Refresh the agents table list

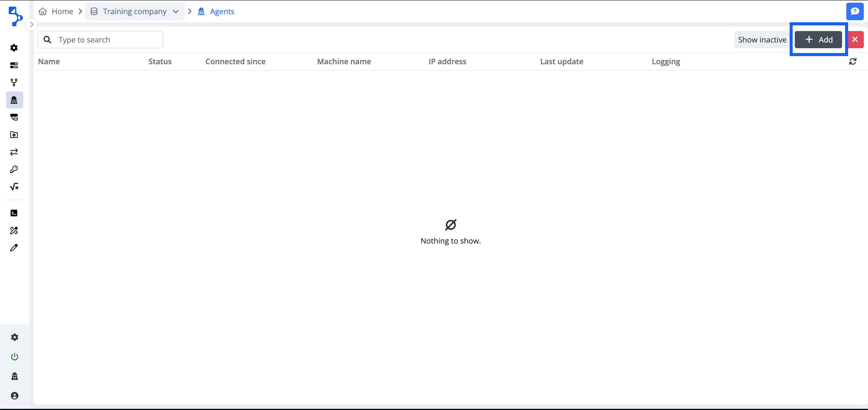coord(853,61)
